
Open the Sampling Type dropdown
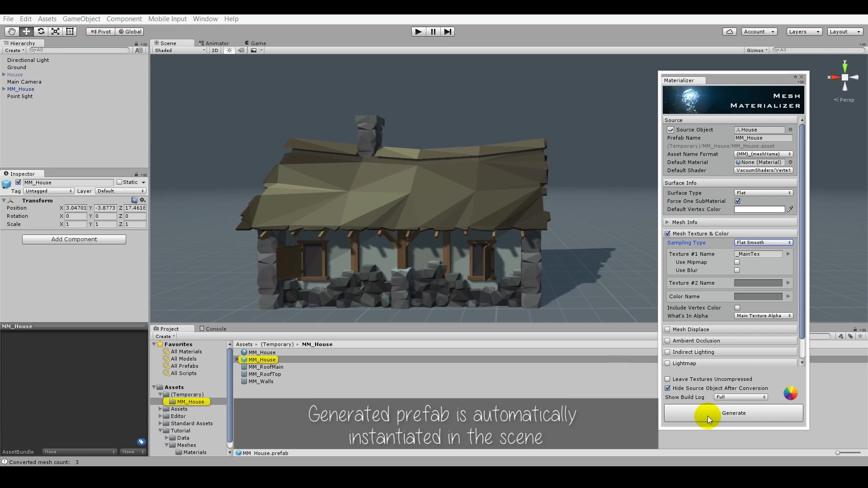(763, 243)
